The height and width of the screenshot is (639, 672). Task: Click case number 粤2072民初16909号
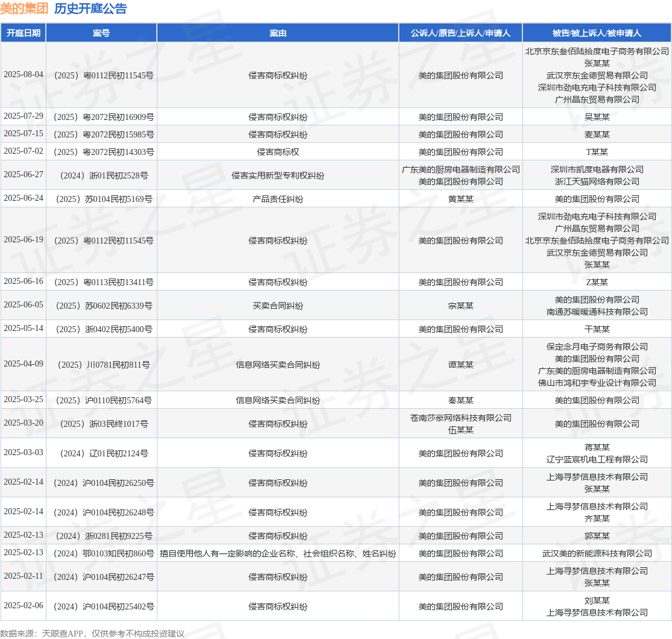(x=104, y=117)
